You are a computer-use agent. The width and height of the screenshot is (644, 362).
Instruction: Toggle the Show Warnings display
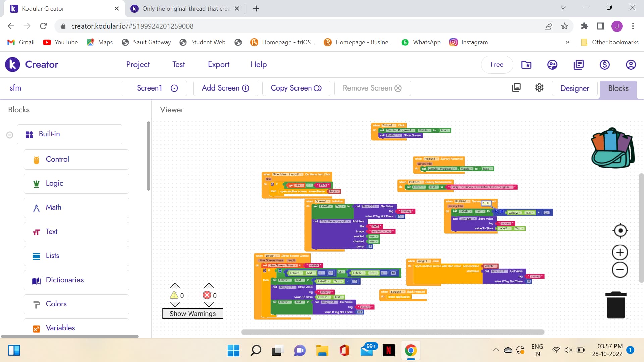[193, 314]
